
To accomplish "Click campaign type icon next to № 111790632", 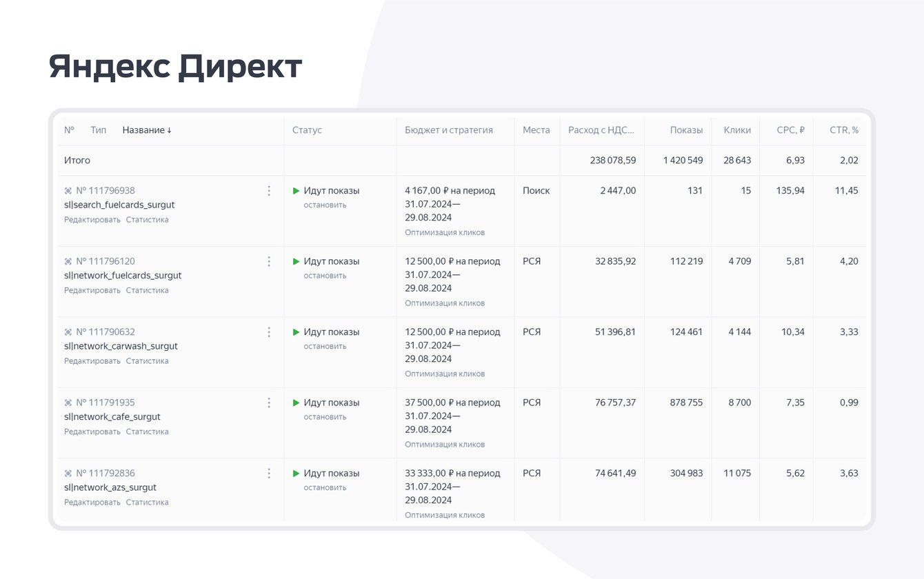I will pos(68,332).
